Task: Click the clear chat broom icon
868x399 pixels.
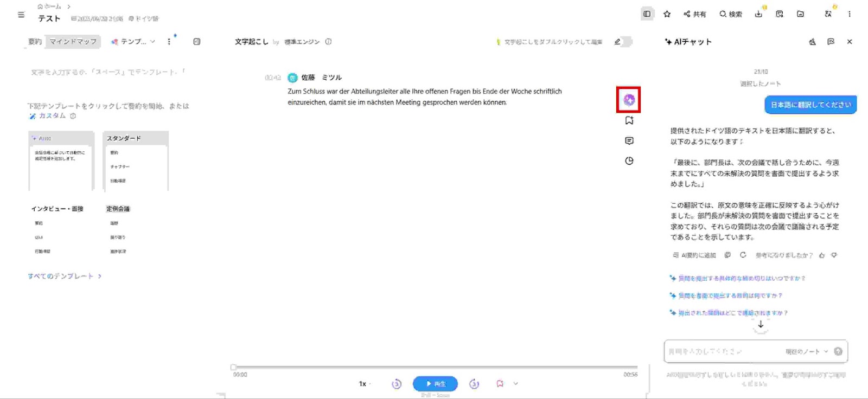Action: click(812, 42)
